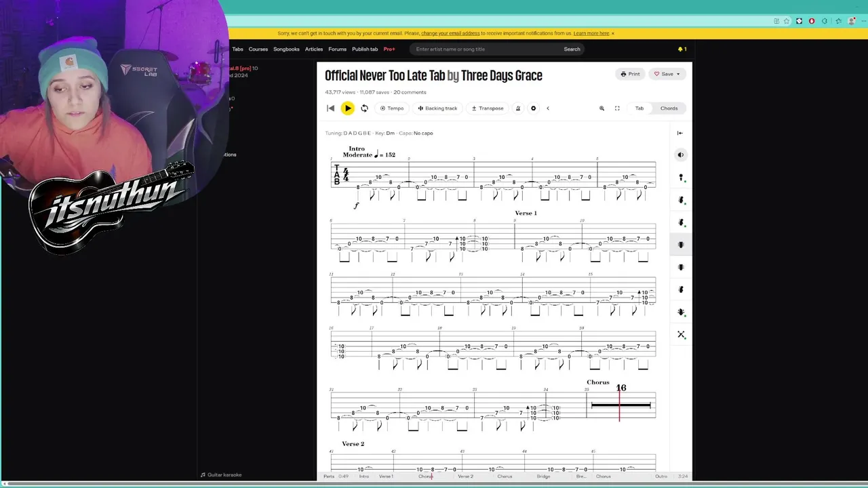This screenshot has height=488, width=868.
Task: Open browser split screen icon in address bar
Action: [x=776, y=21]
